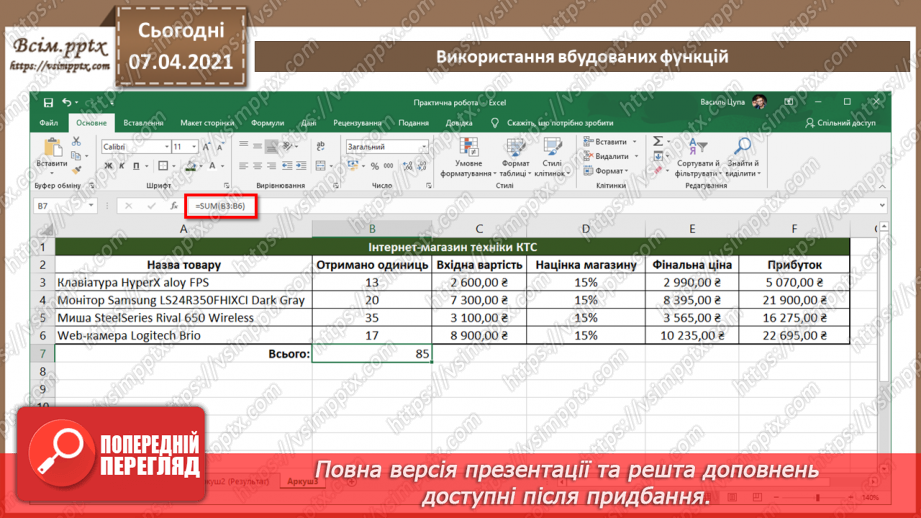
Task: Click the AutoSum sigma icon
Action: coord(658,142)
